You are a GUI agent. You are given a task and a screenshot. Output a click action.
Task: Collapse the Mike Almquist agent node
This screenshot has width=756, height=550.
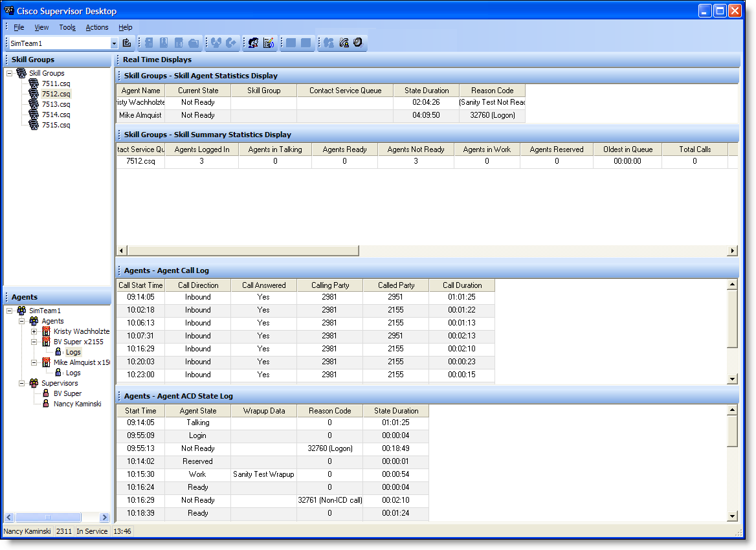coord(34,362)
